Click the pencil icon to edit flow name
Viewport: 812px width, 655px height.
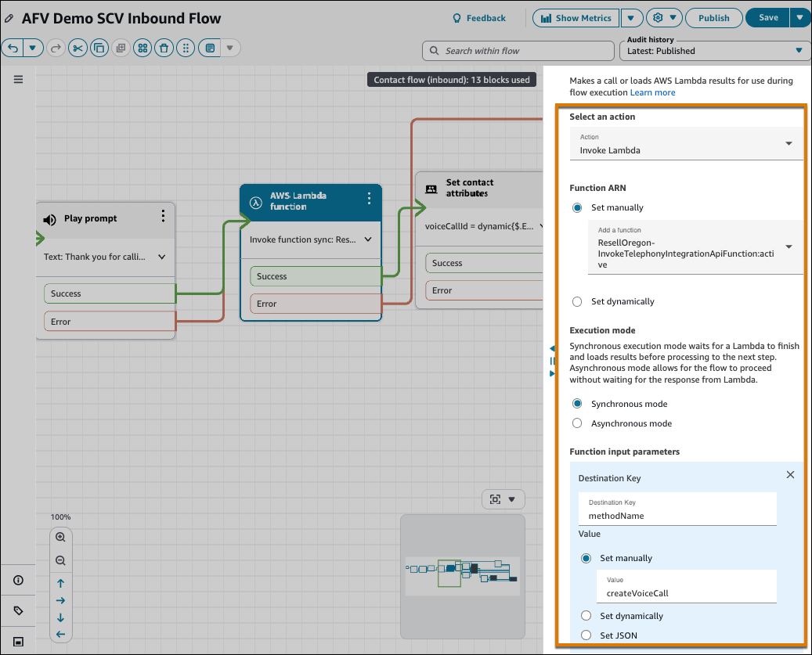(x=9, y=19)
